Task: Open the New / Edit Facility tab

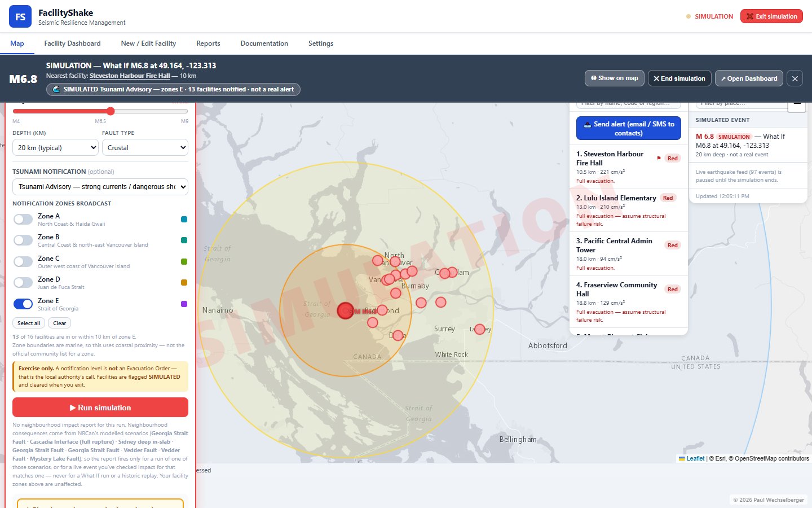Action: (x=148, y=43)
